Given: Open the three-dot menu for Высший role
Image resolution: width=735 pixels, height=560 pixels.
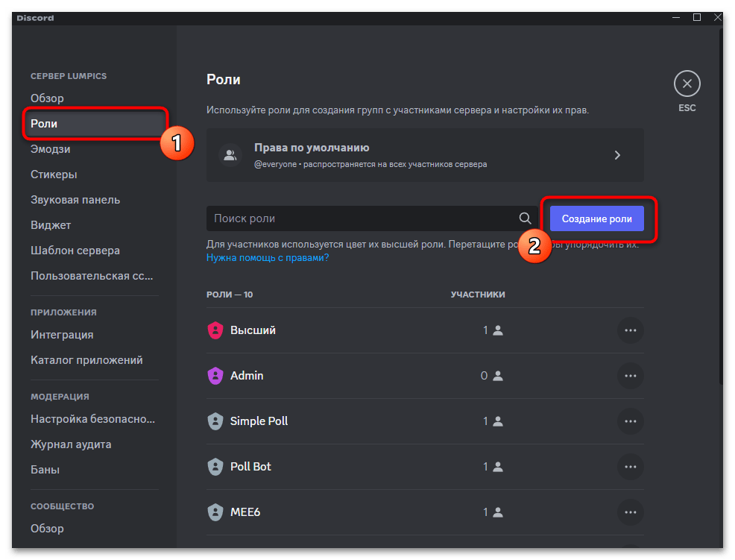Looking at the screenshot, I should point(630,330).
